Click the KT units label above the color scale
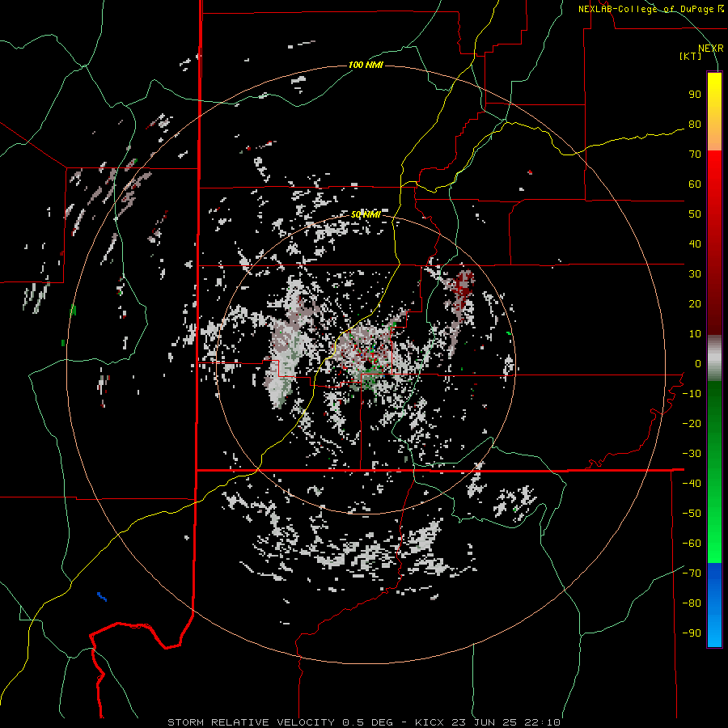 pos(691,56)
